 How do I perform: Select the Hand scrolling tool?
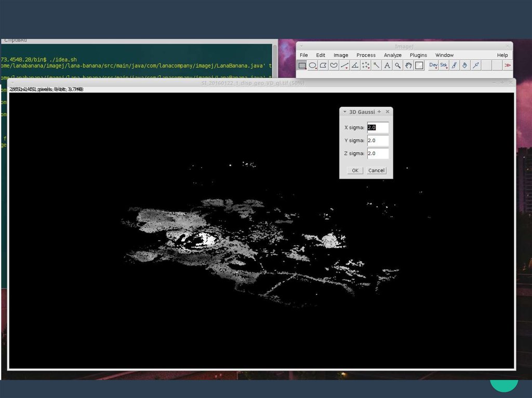pos(408,65)
